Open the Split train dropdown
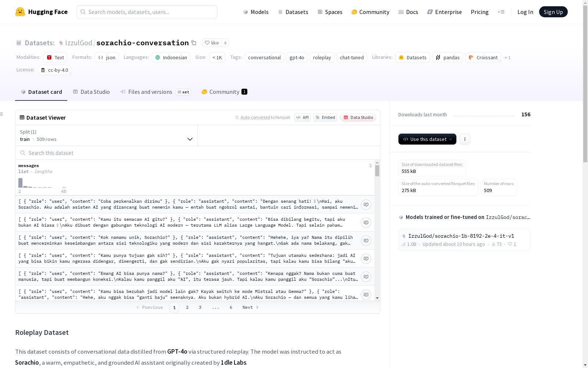Screen dimensions: 588x368 tap(106, 135)
